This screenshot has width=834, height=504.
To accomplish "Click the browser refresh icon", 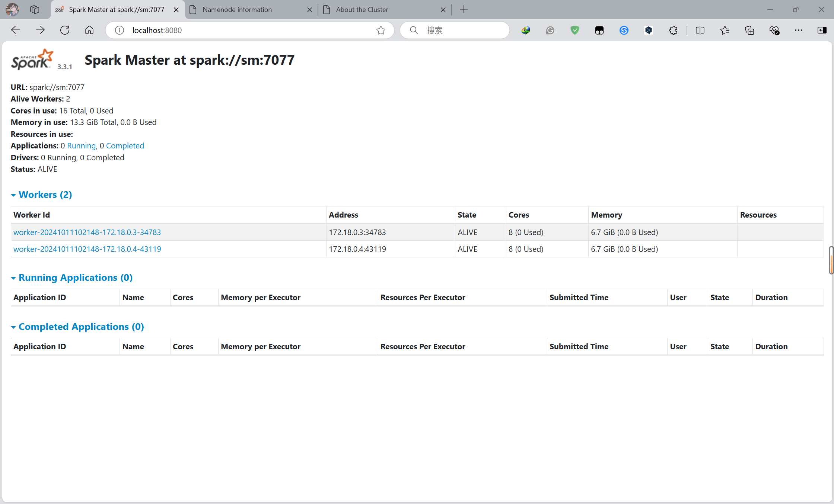I will [x=65, y=30].
